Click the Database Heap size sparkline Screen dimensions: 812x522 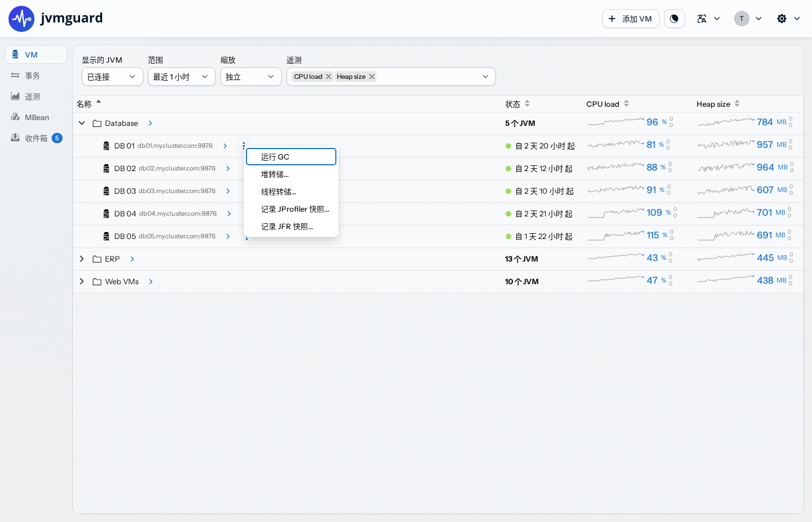726,122
